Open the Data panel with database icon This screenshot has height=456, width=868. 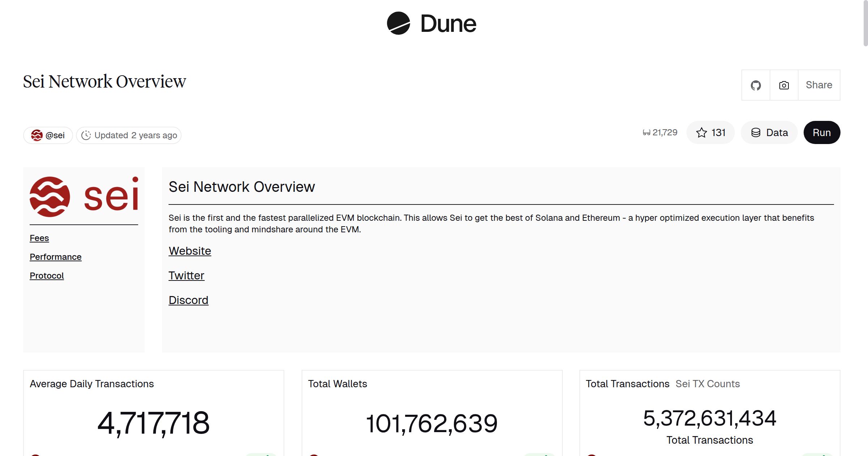click(x=769, y=132)
